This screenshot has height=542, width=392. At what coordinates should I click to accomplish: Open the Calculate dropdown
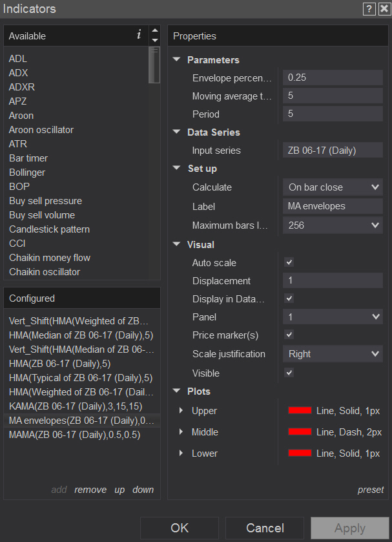(333, 187)
